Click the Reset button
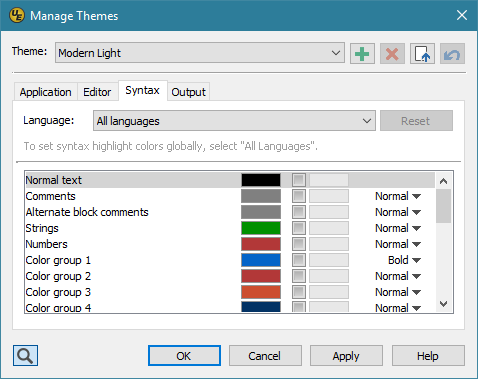Image resolution: width=478 pixels, height=379 pixels. [416, 121]
